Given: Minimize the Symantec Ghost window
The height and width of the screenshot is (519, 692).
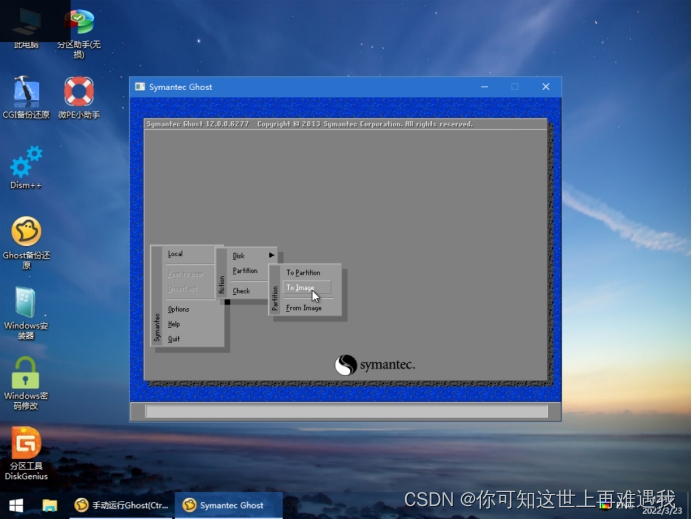Looking at the screenshot, I should 484,86.
